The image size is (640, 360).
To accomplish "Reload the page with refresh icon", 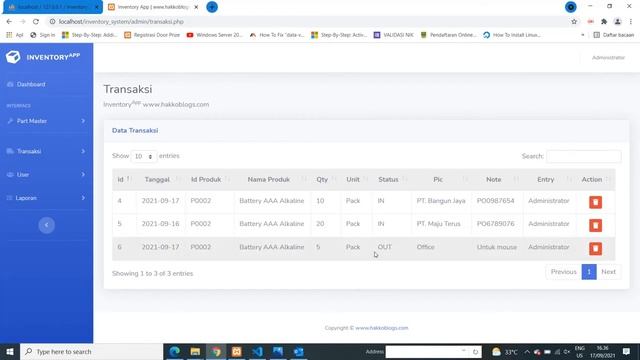I will [x=36, y=22].
